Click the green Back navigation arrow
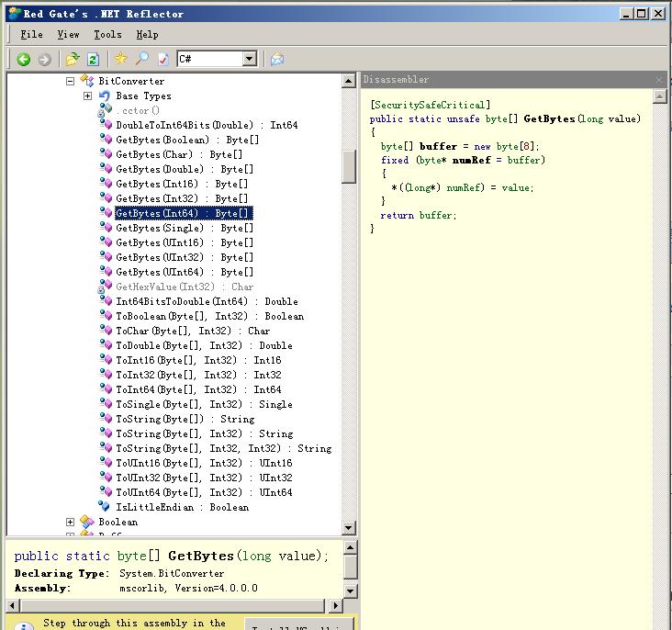Viewport: 672px width, 630px height. [23, 59]
